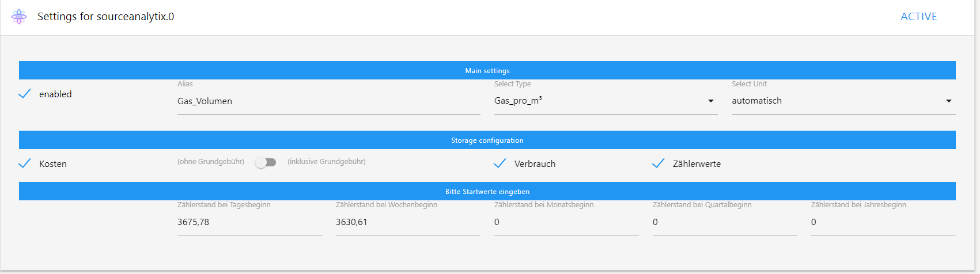Disable the Verbrauch checkbox
Screen dimensions: 980x274
500,163
